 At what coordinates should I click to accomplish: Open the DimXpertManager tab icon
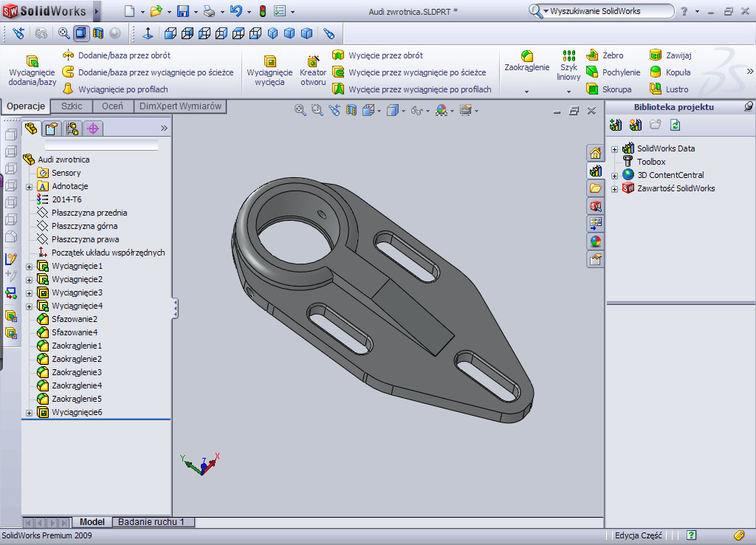point(93,128)
